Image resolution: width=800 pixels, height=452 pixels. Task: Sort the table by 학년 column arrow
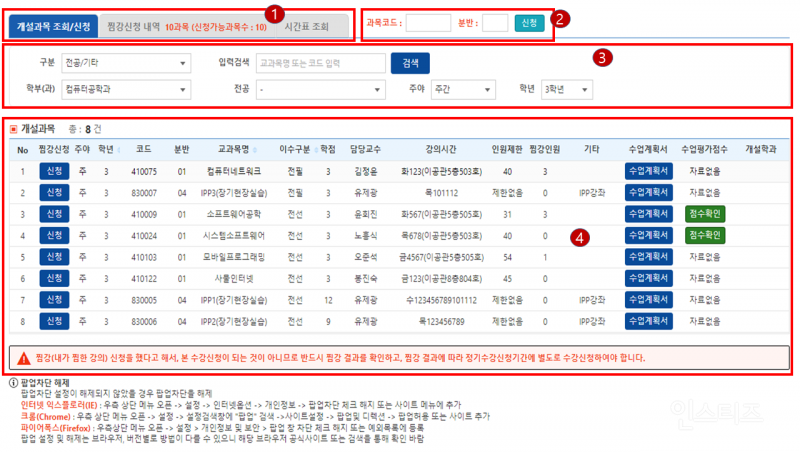coord(120,150)
